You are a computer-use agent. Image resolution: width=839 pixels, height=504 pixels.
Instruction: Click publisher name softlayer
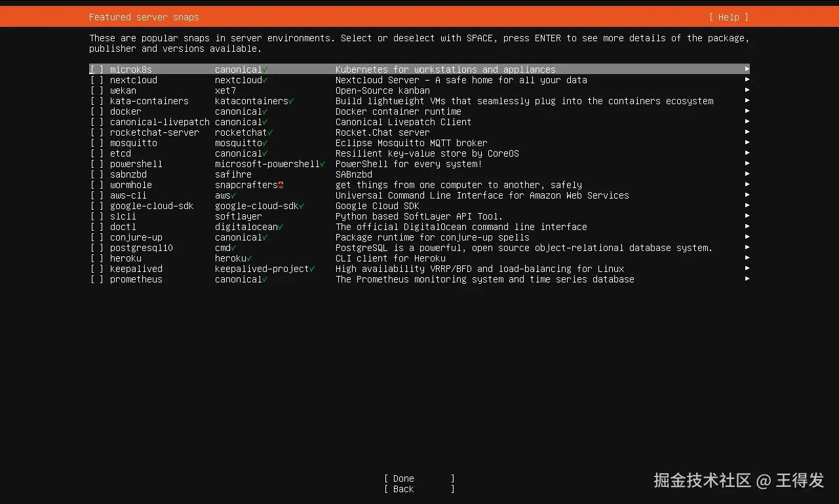point(239,216)
